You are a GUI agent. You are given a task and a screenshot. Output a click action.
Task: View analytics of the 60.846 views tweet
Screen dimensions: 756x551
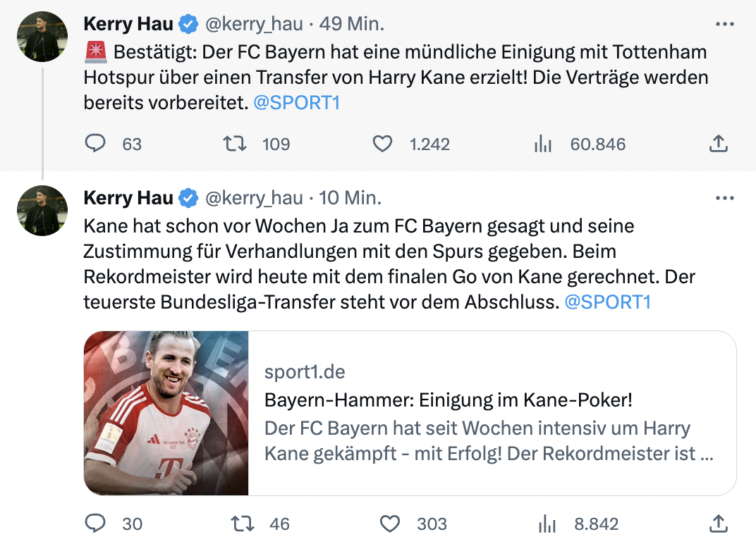542,144
